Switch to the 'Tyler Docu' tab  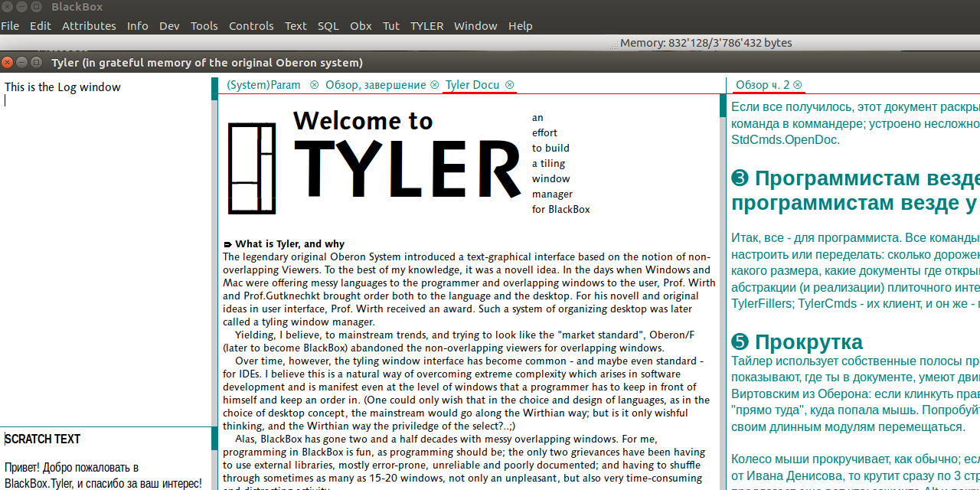pos(473,85)
